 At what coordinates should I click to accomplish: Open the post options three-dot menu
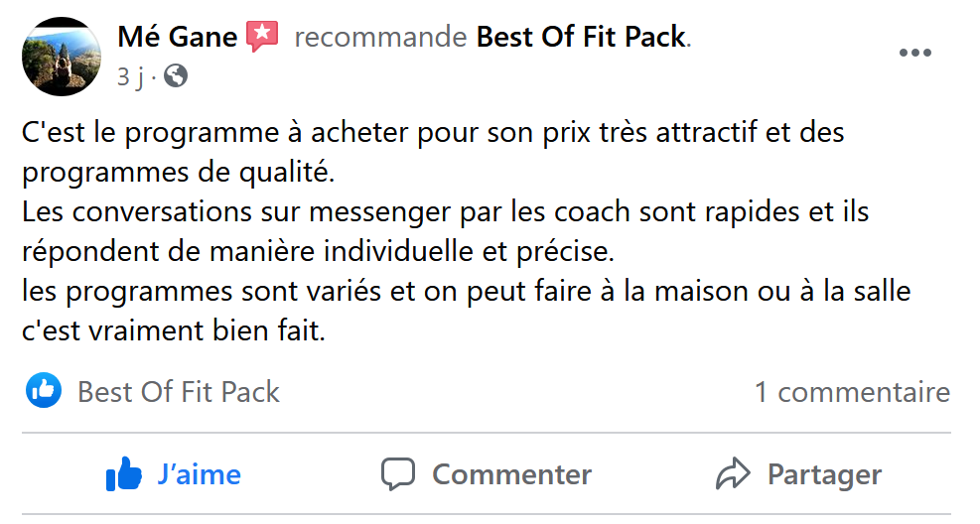click(x=914, y=54)
